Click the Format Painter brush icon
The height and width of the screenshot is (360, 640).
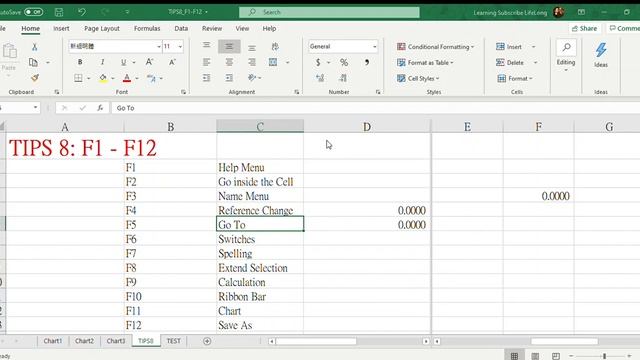(x=35, y=78)
